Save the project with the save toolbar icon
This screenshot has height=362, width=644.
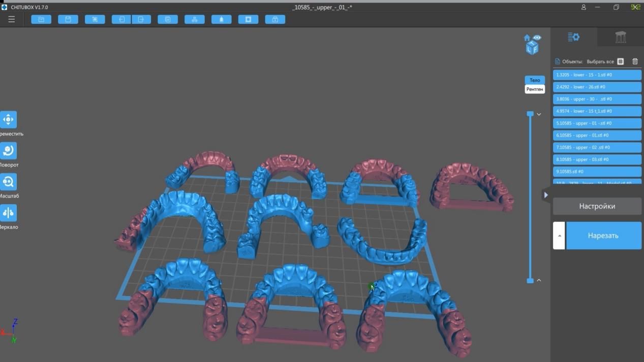tap(68, 19)
